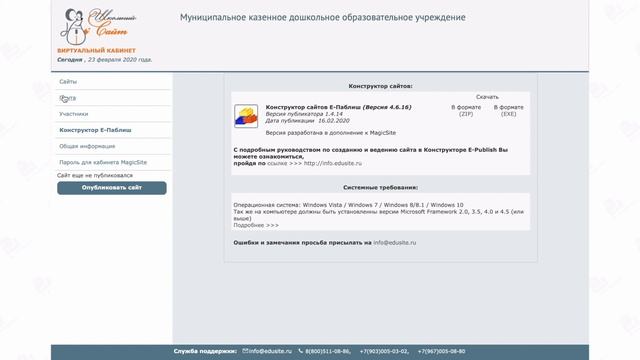This screenshot has width=640, height=360.
Task: Click info@edusite.ru email in footer
Action: pos(270,351)
